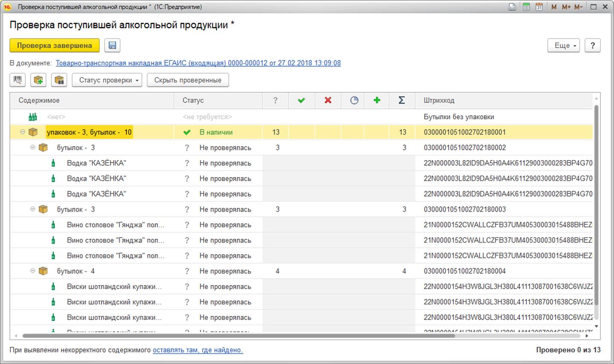The image size is (614, 364).
Task: Click the red X column header
Action: coord(328,100)
